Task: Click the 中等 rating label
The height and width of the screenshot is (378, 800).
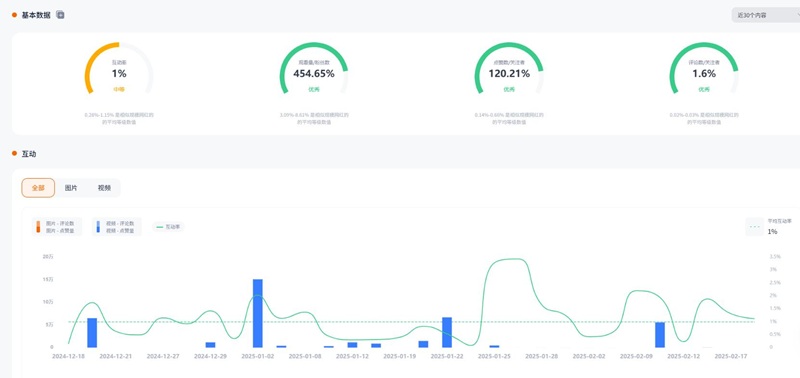Action: pyautogui.click(x=119, y=89)
